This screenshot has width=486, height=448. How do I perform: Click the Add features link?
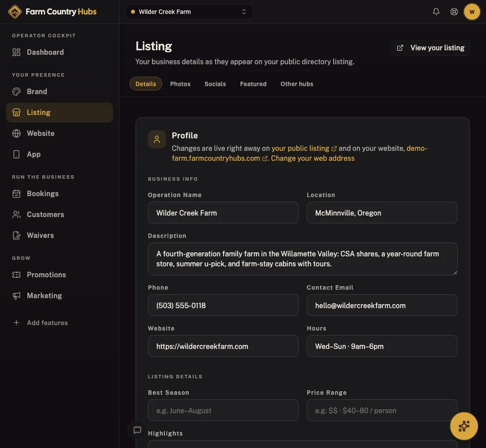47,323
